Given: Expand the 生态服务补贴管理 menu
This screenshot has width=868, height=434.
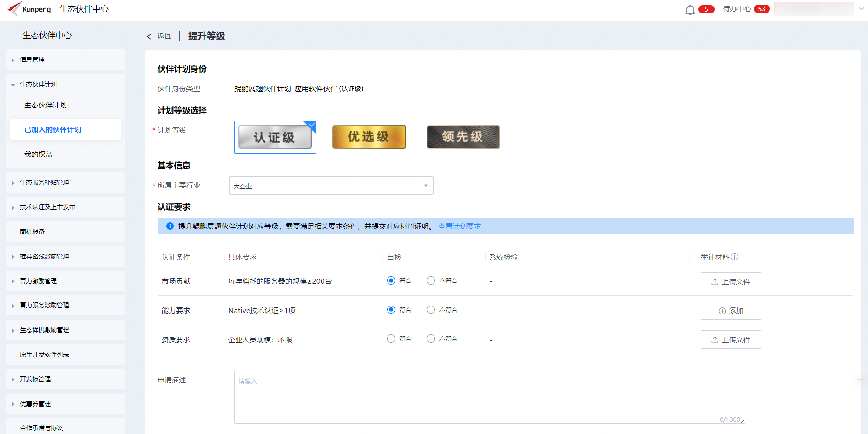Looking at the screenshot, I should tap(66, 182).
